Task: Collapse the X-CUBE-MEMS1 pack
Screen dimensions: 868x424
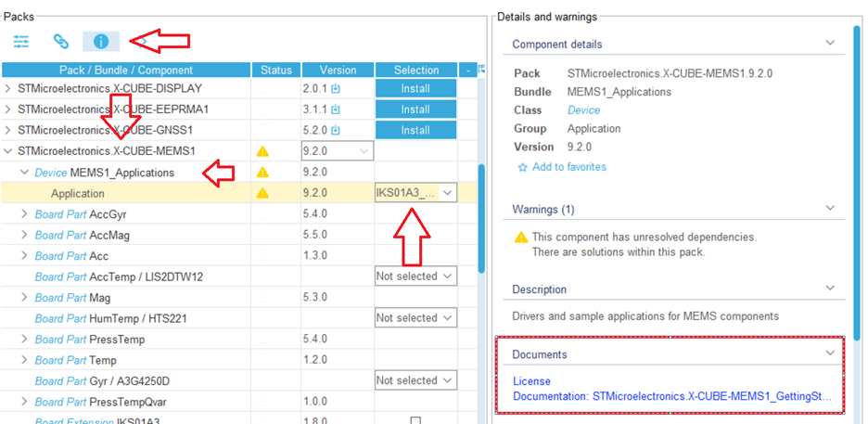Action: tap(7, 151)
